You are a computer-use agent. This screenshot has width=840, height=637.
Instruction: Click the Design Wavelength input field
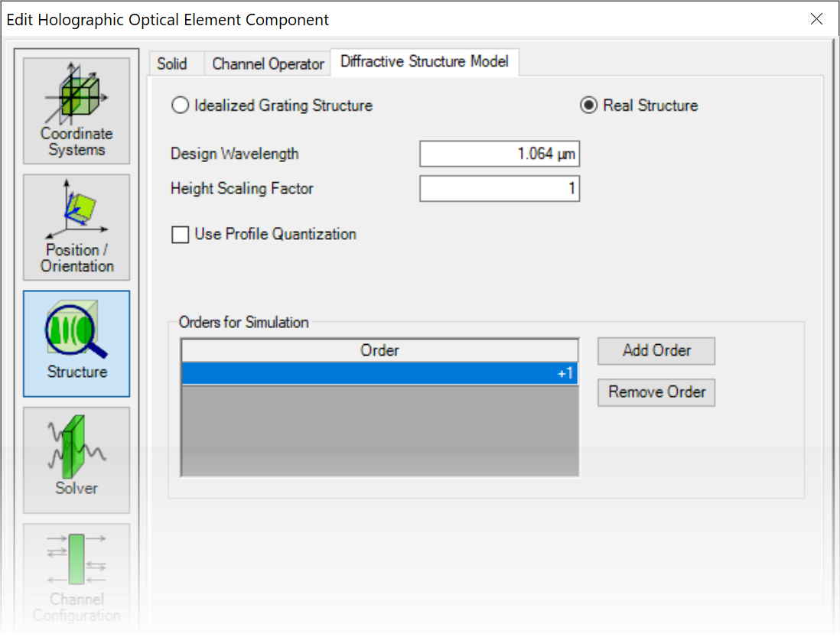[500, 154]
